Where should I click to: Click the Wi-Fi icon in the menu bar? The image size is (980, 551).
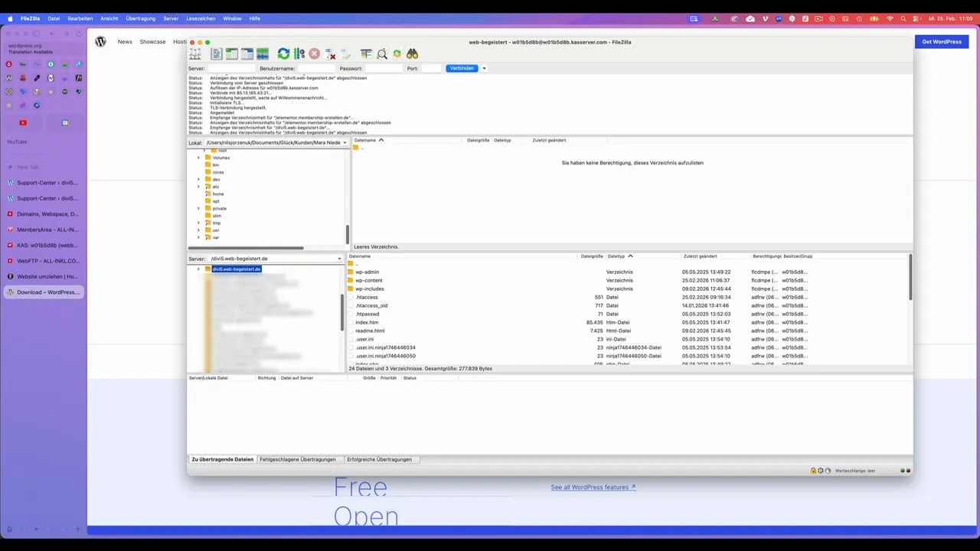889,18
